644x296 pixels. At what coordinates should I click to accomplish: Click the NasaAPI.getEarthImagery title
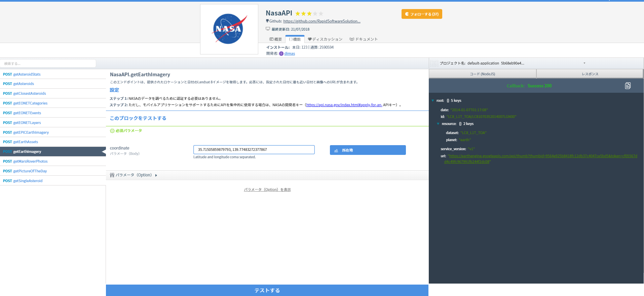tap(140, 75)
